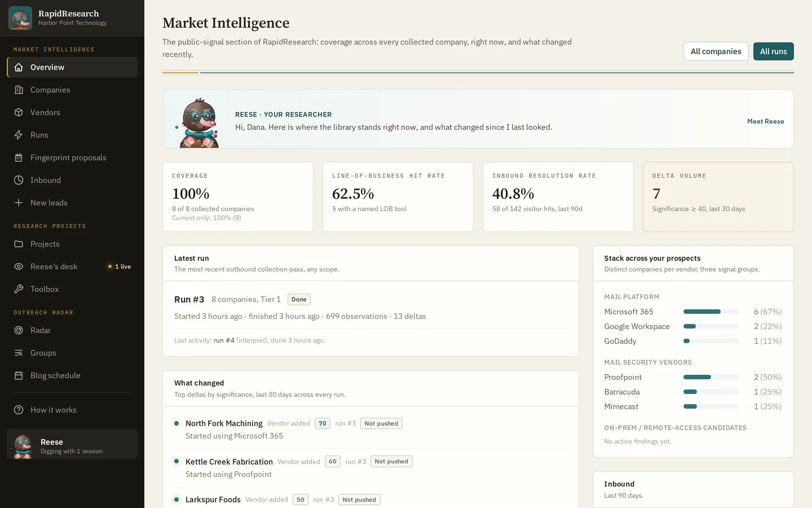This screenshot has height=508, width=812.
Task: Click the Blog schedule calendar icon
Action: 19,375
